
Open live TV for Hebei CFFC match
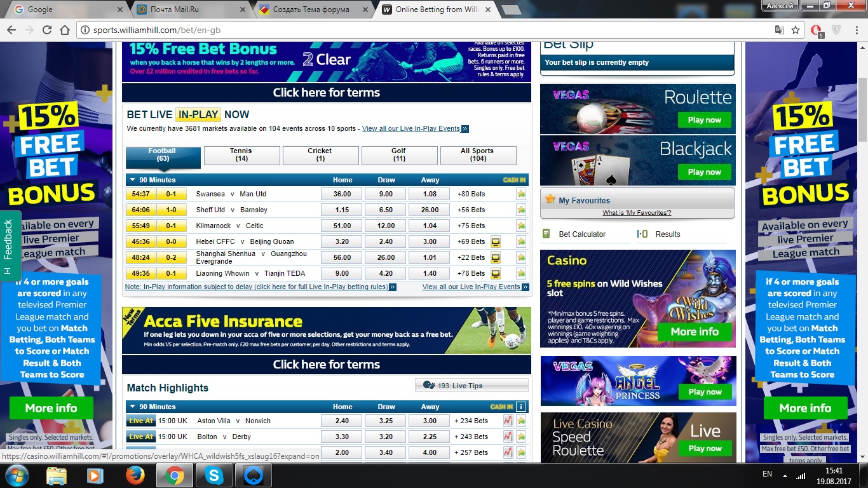pyautogui.click(x=496, y=241)
